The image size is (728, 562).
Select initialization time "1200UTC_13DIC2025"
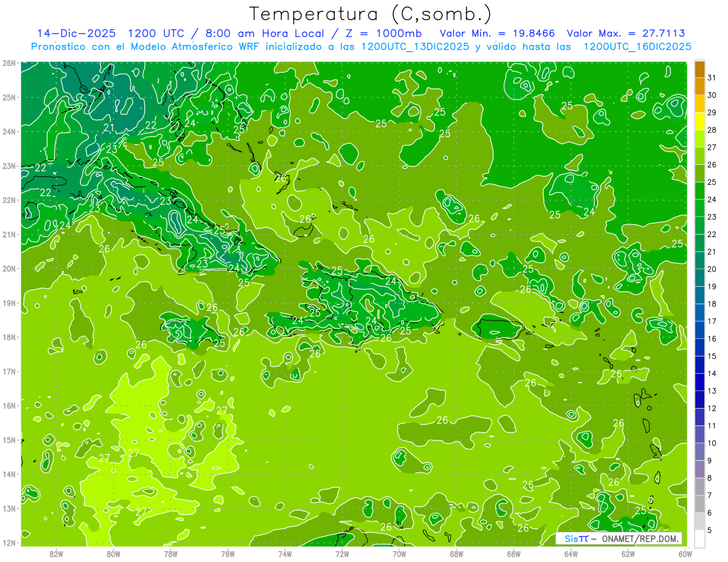tap(415, 47)
